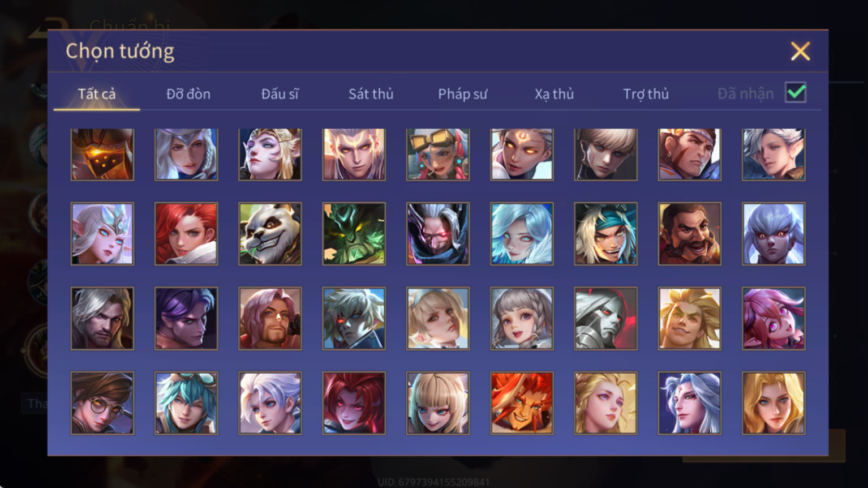Select the orange flaming lion-faced hero
This screenshot has height=488, width=868.
pyautogui.click(x=522, y=403)
